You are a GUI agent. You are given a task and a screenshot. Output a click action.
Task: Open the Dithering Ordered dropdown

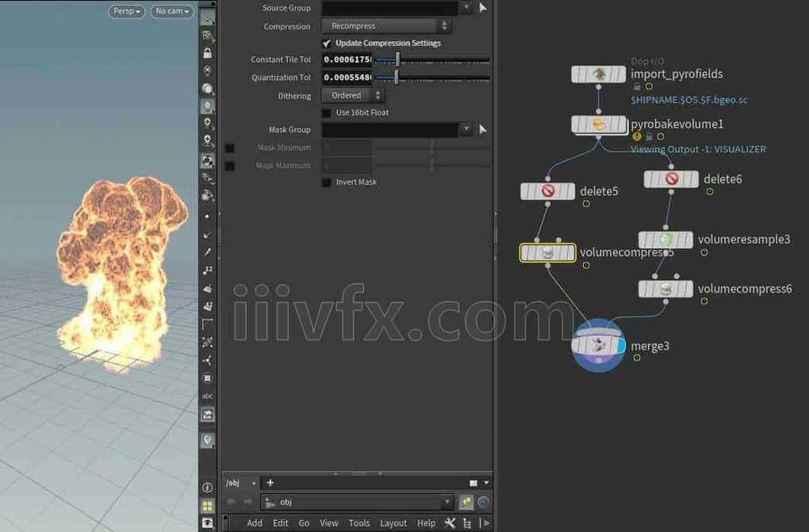click(353, 95)
